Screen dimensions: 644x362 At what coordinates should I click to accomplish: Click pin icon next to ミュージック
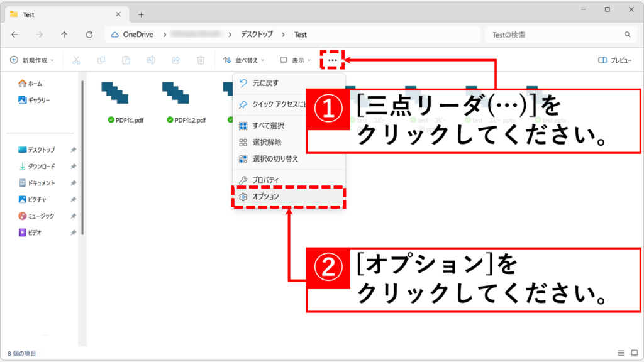[73, 216]
